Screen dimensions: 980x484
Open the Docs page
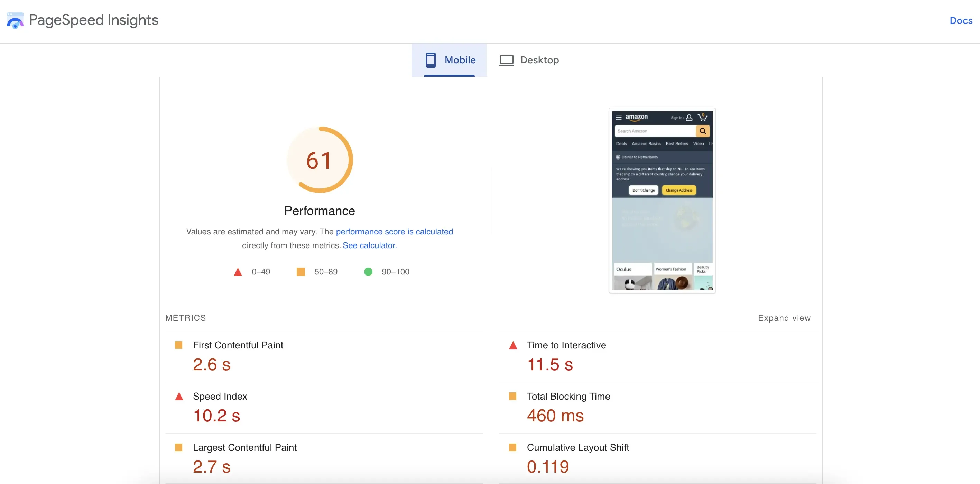(961, 20)
